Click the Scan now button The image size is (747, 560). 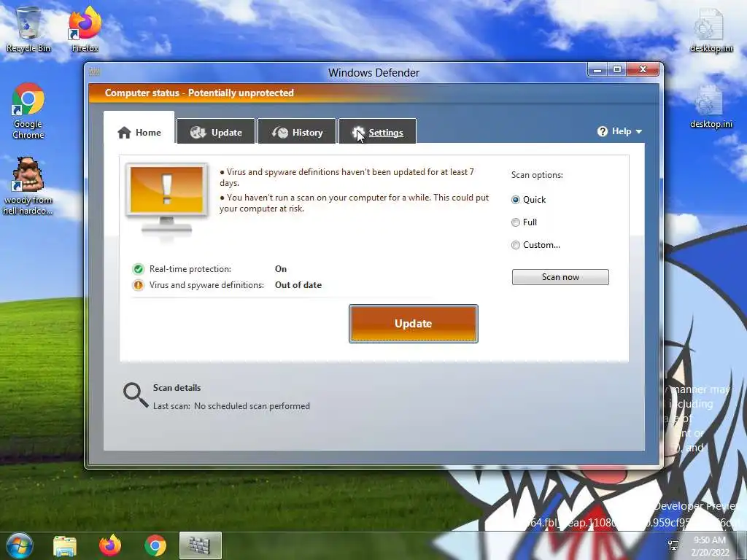[x=560, y=277]
